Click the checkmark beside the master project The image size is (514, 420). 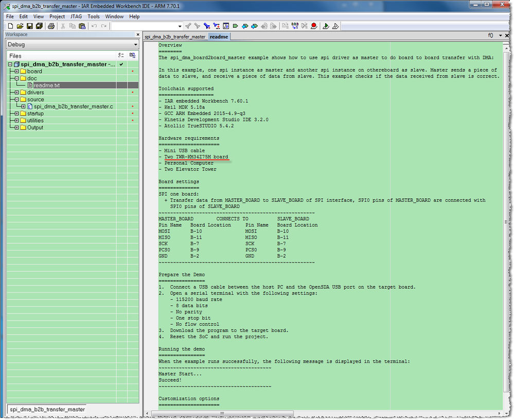[121, 64]
